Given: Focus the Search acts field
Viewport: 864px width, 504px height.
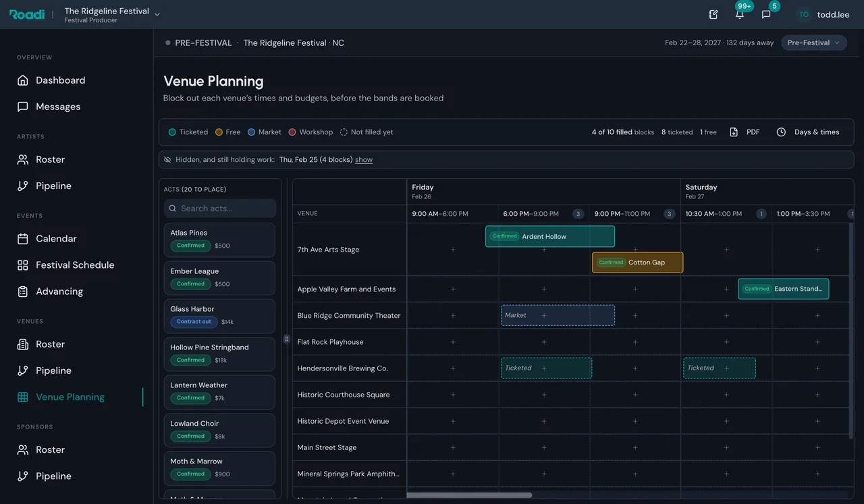Looking at the screenshot, I should click(220, 208).
